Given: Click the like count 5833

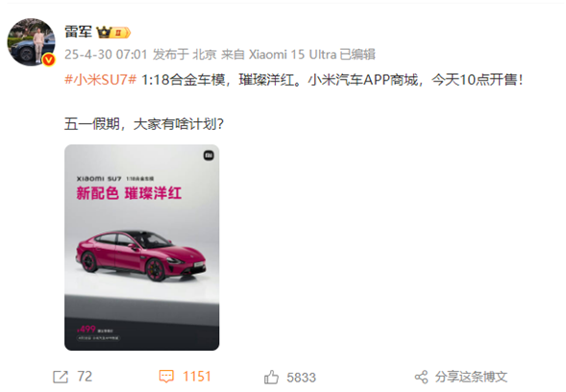Looking at the screenshot, I should tap(302, 378).
